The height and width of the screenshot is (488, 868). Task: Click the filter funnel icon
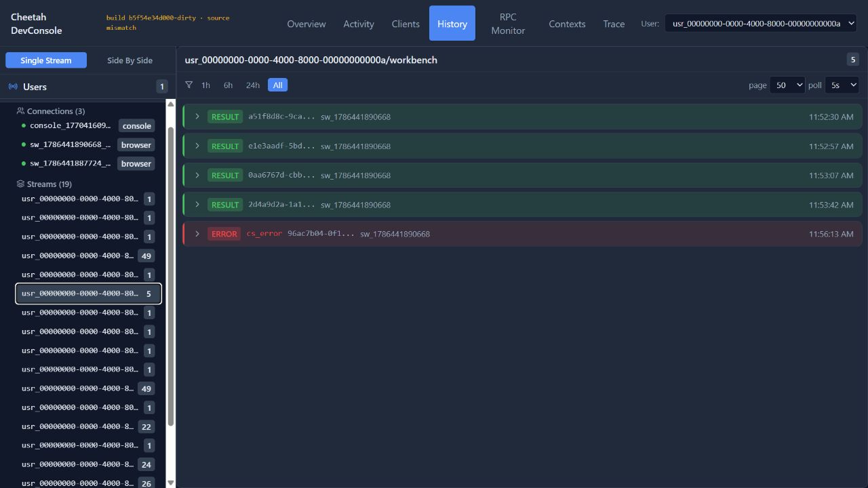tap(189, 85)
